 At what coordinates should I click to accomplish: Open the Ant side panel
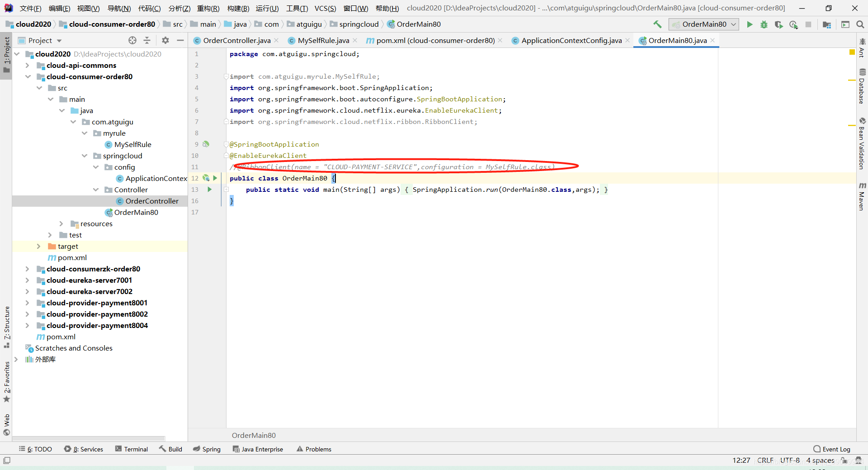click(862, 47)
